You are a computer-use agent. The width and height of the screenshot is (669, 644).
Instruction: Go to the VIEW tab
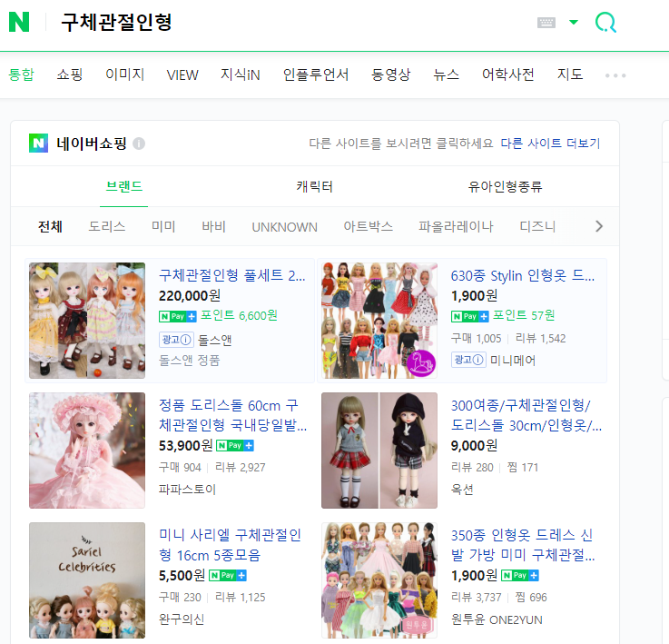point(182,75)
